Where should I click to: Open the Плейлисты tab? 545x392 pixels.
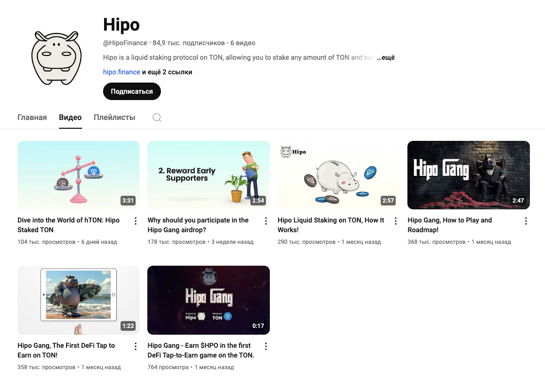[x=114, y=118]
